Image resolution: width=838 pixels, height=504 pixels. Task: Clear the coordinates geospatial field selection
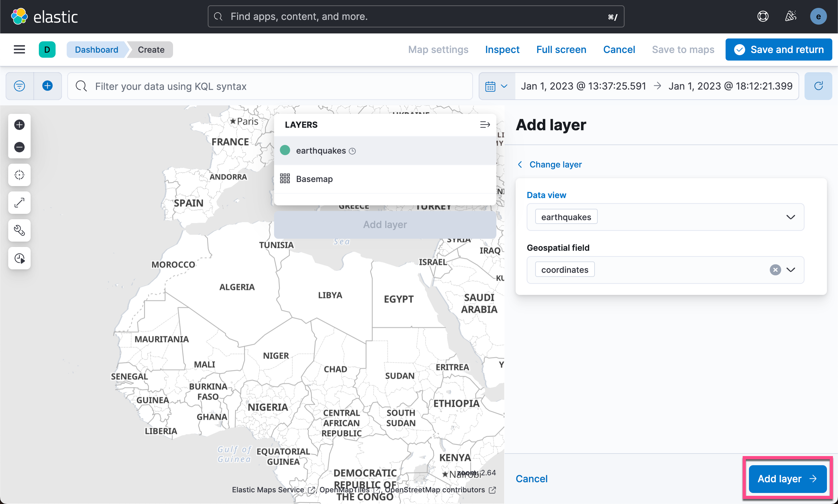click(775, 270)
